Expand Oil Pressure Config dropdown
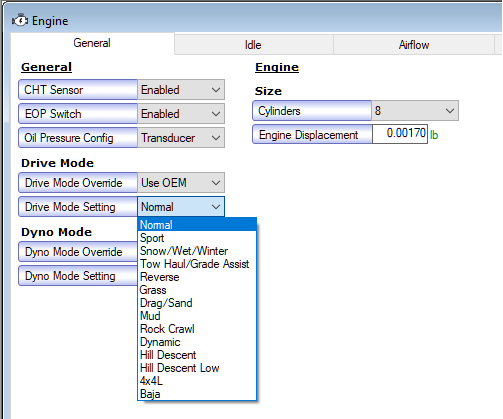Viewport: 503px width, 419px height. pos(181,138)
